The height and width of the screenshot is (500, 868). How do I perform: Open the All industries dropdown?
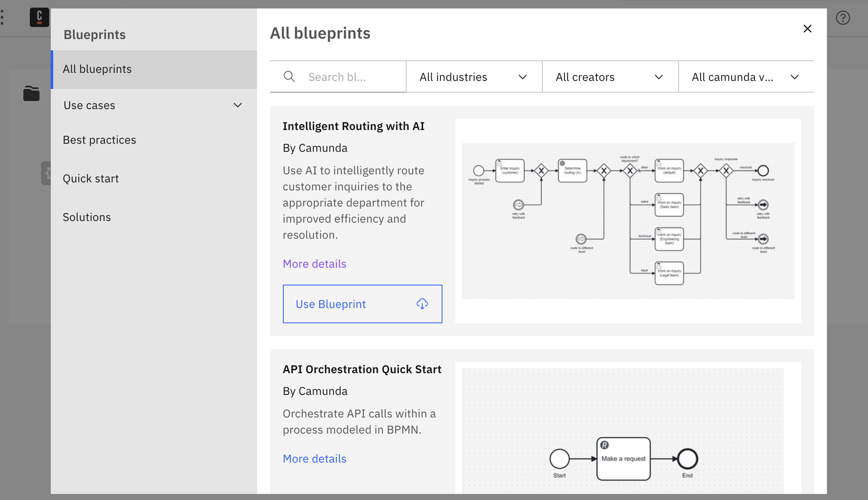click(474, 76)
